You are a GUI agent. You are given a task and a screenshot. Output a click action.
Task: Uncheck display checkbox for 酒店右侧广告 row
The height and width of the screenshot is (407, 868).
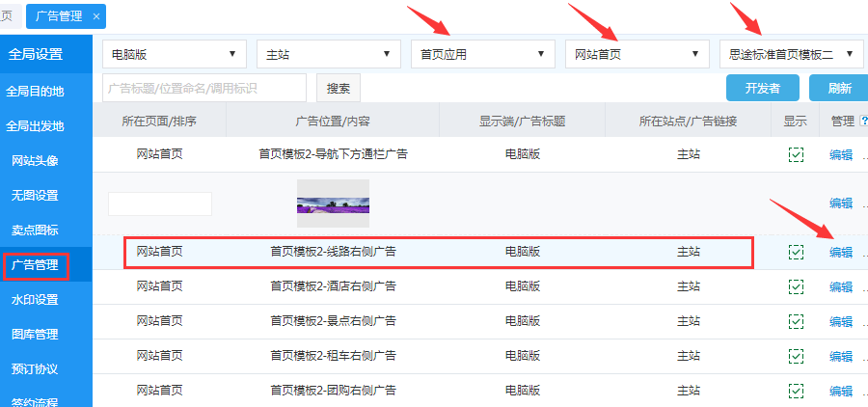(x=796, y=286)
